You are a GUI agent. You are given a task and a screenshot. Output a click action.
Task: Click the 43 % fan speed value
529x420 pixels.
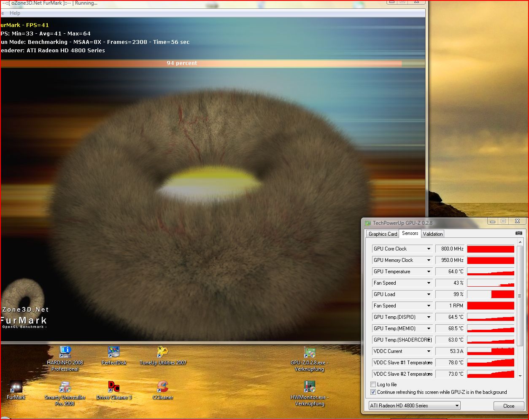tap(450, 283)
